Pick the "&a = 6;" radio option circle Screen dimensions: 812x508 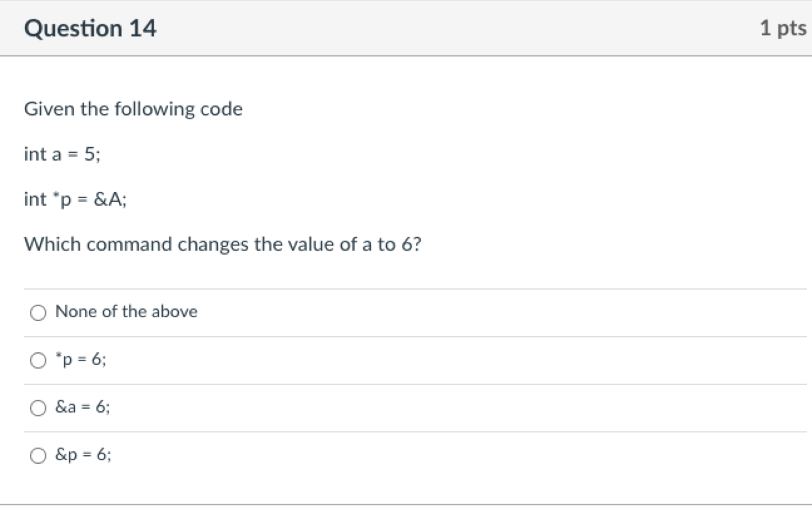click(38, 408)
